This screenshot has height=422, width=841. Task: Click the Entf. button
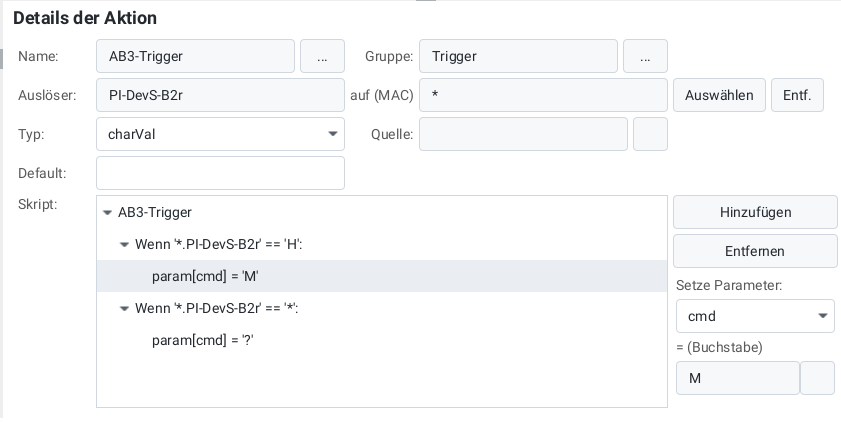tap(797, 96)
